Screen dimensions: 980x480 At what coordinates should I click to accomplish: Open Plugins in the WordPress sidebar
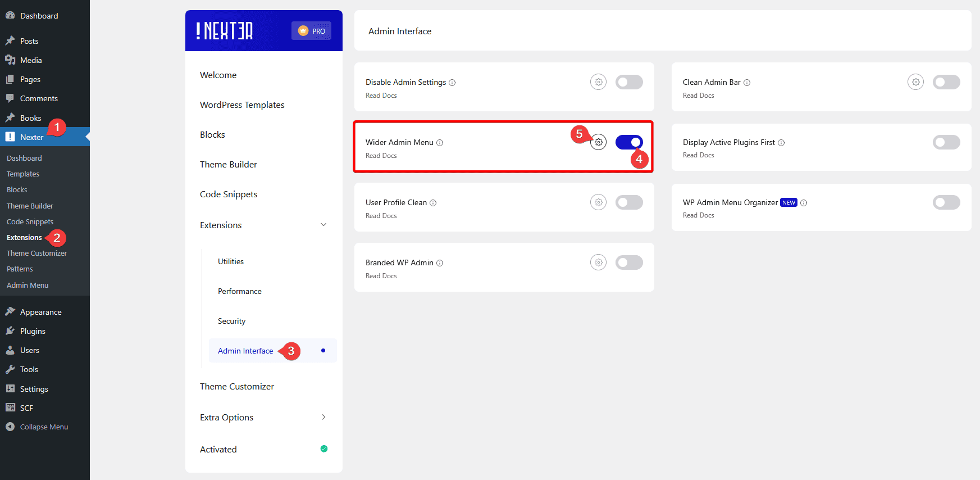(x=33, y=331)
